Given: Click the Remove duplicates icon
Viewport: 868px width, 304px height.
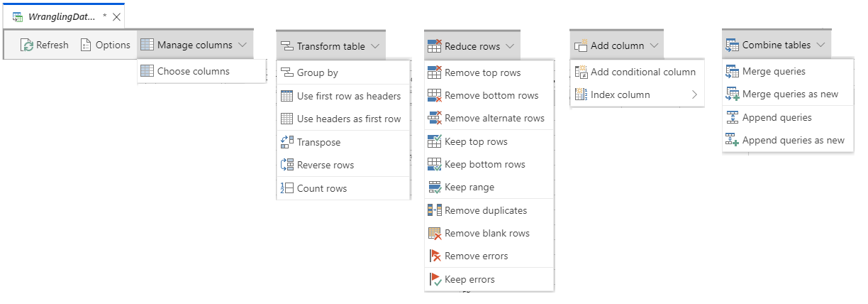Looking at the screenshot, I should click(435, 210).
